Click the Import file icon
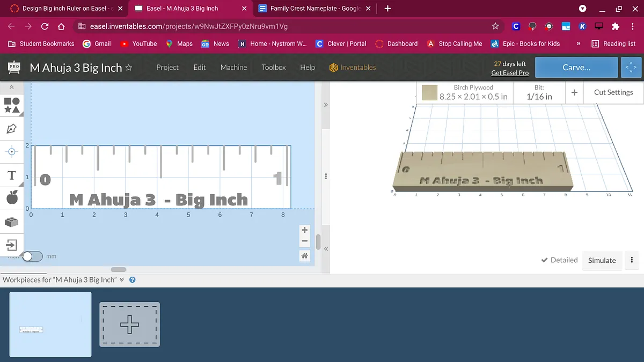Viewport: 644px width, 362px height. coord(12,245)
